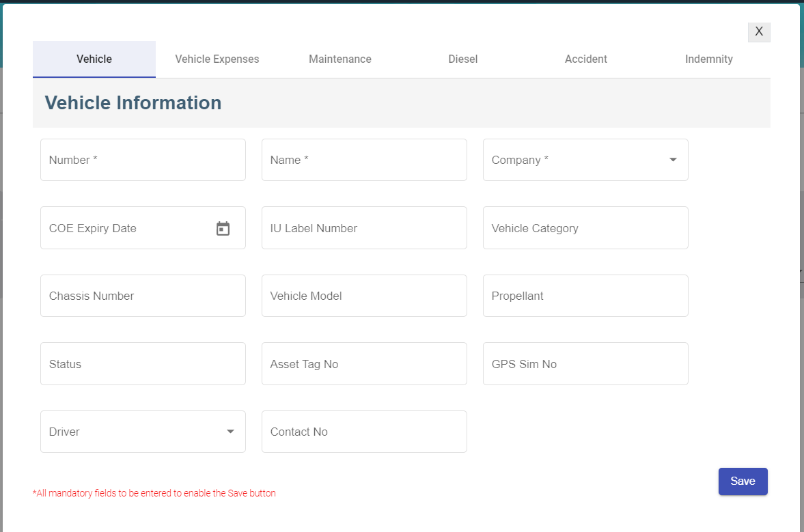Select the Diesel tab

pos(463,59)
